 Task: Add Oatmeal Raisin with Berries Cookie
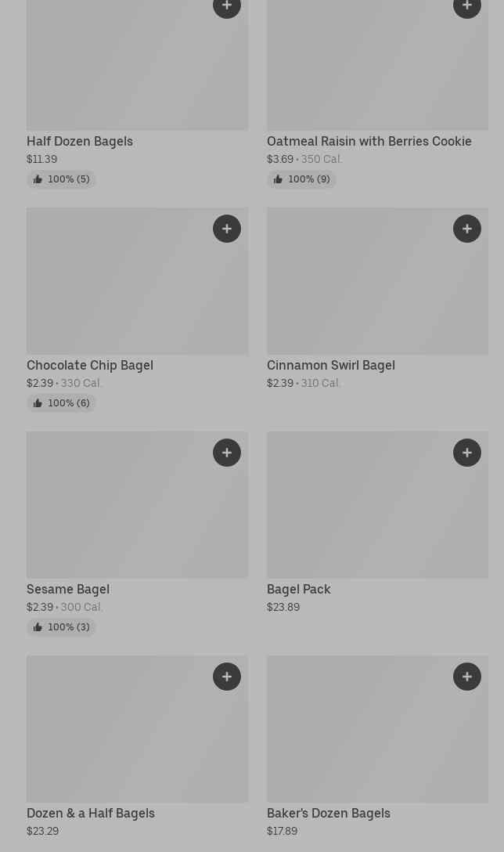click(x=467, y=6)
